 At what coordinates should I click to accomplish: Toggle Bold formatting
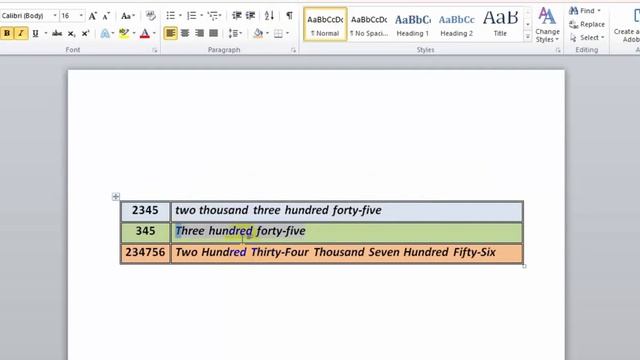tap(7, 33)
